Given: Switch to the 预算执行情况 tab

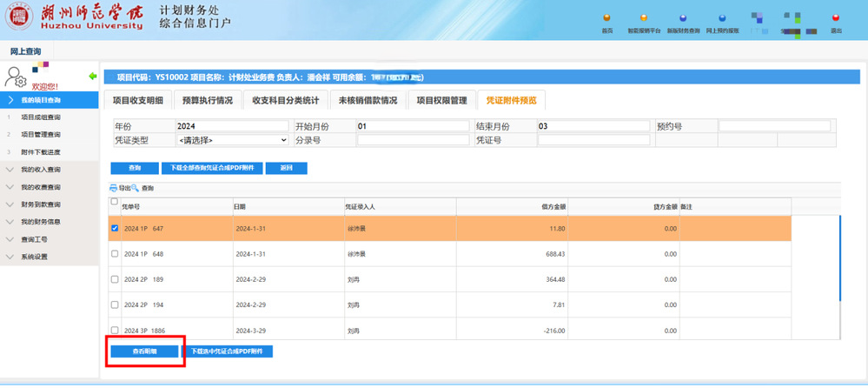Looking at the screenshot, I should [x=208, y=100].
